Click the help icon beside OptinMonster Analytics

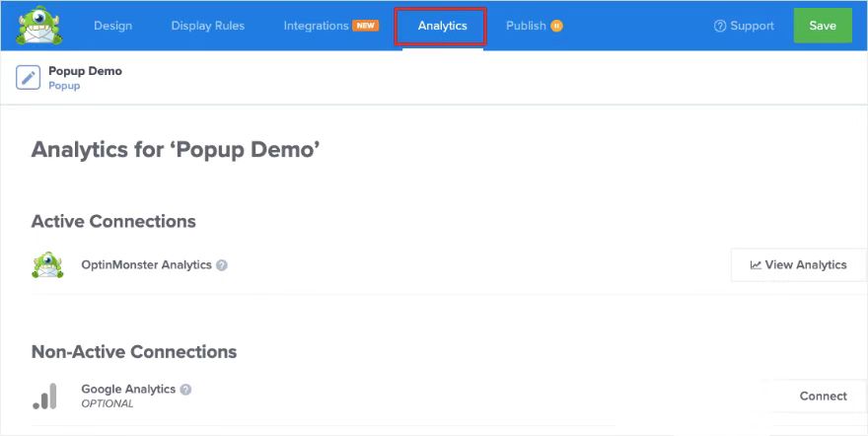tap(222, 265)
